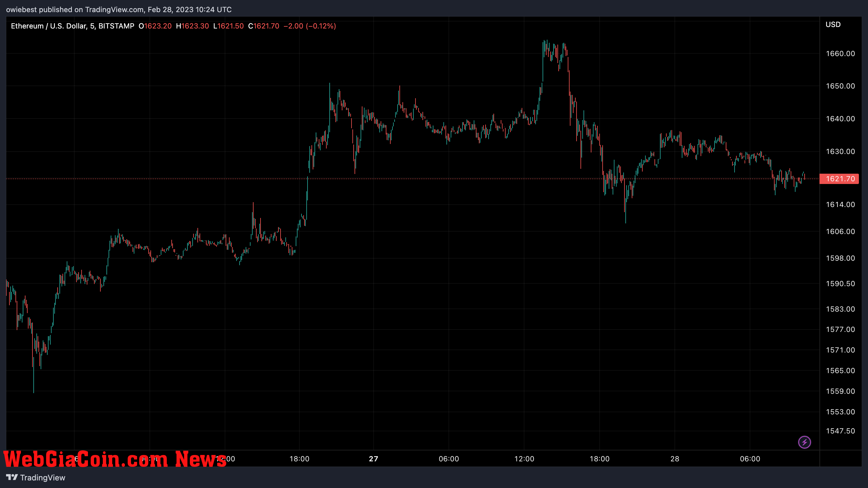Viewport: 868px width, 488px height.
Task: Click the USD currency label
Action: click(x=833, y=25)
